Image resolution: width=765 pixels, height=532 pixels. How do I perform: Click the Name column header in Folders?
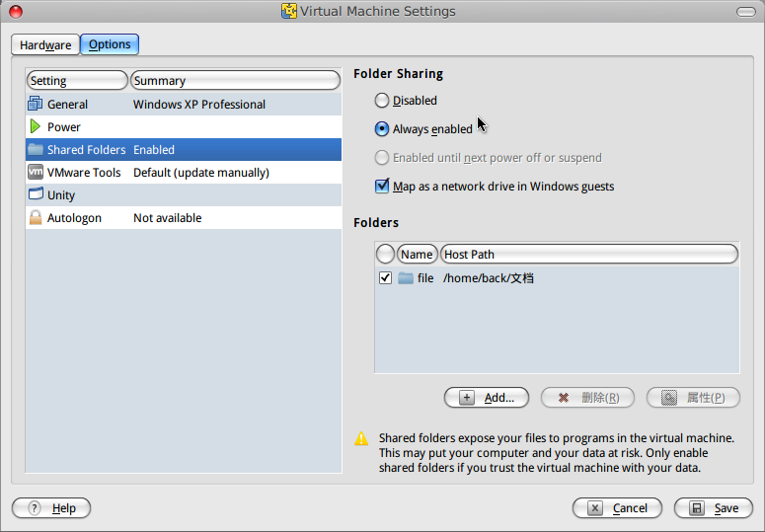(418, 254)
